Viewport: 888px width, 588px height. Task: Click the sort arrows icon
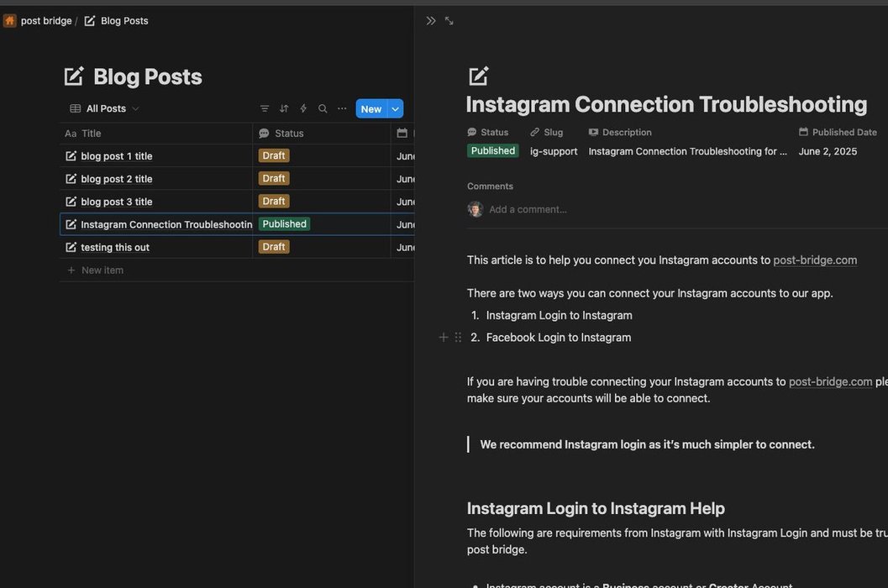(284, 109)
